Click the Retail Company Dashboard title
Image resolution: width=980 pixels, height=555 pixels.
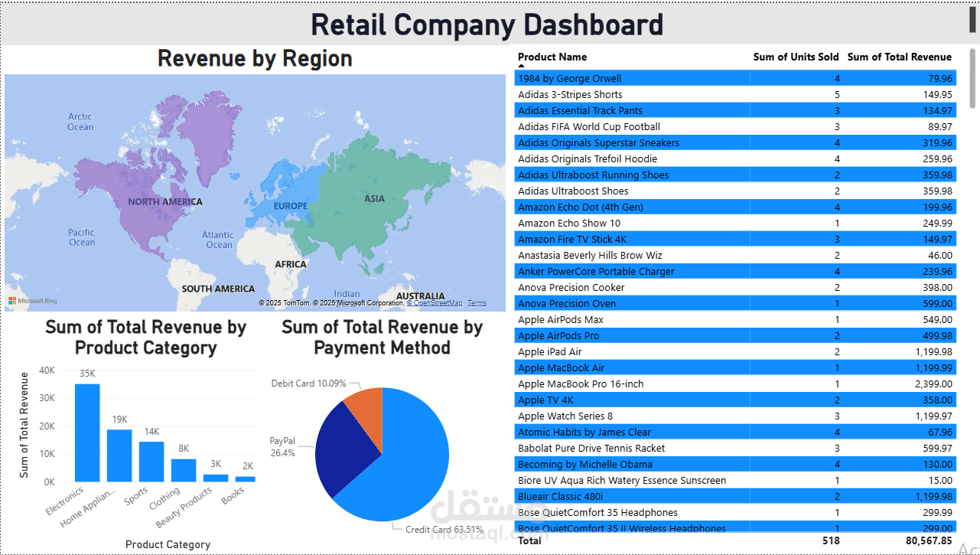(x=487, y=24)
